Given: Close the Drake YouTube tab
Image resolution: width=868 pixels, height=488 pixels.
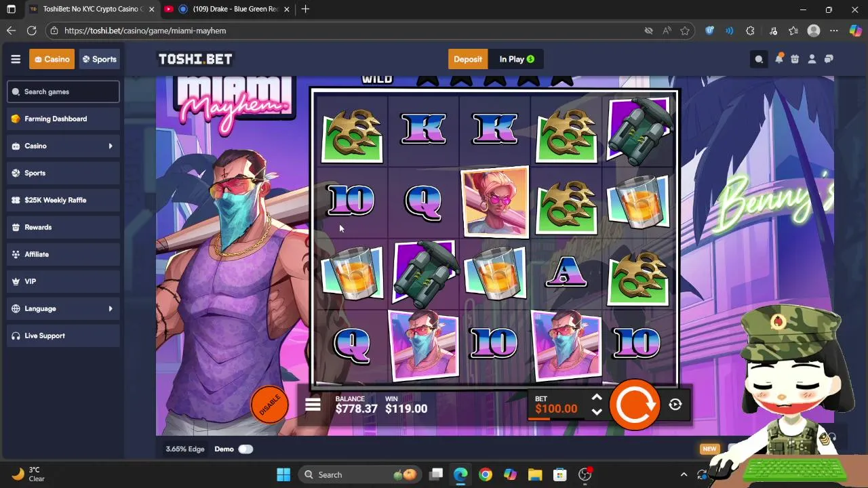Looking at the screenshot, I should click(x=287, y=9).
